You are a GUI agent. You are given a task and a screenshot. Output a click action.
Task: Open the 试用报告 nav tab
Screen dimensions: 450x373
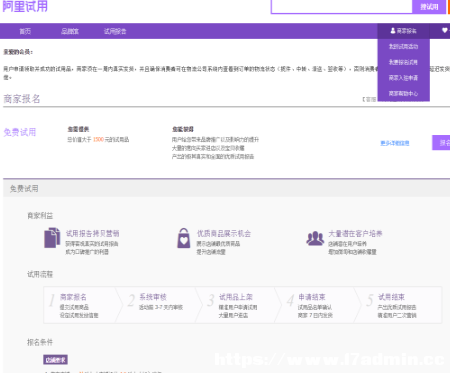pyautogui.click(x=115, y=31)
